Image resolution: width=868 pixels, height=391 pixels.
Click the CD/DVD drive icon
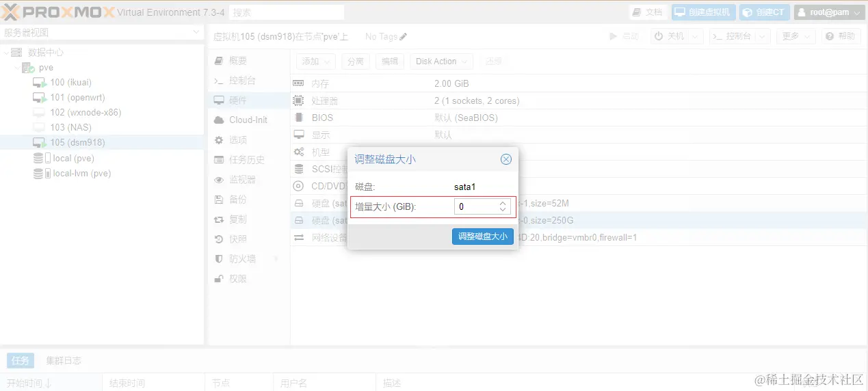tap(299, 186)
